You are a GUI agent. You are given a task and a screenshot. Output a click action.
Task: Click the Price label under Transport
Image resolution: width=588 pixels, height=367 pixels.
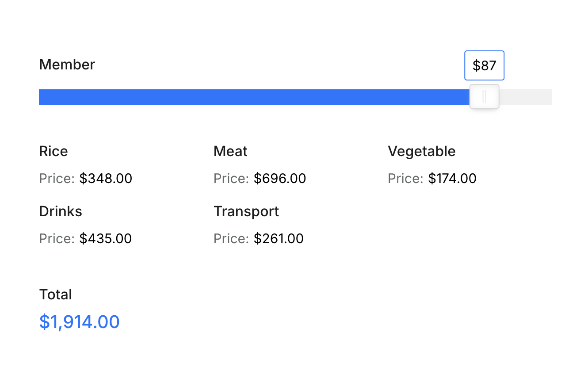pyautogui.click(x=231, y=239)
